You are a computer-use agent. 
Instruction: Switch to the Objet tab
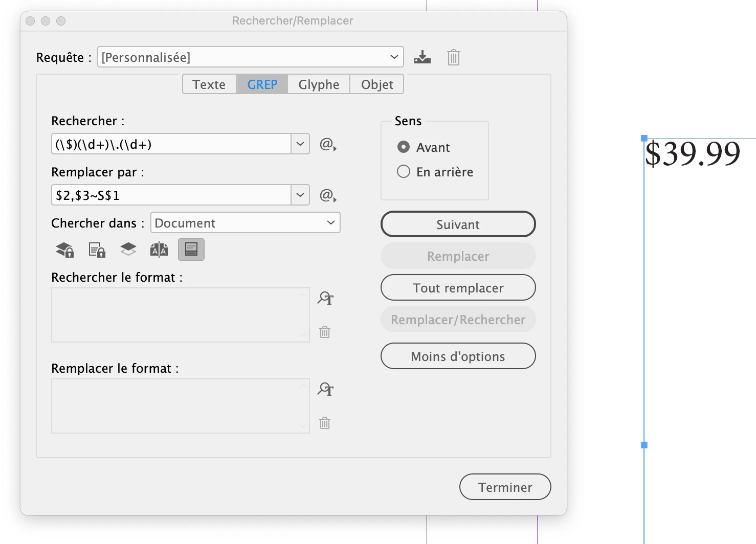pos(377,84)
